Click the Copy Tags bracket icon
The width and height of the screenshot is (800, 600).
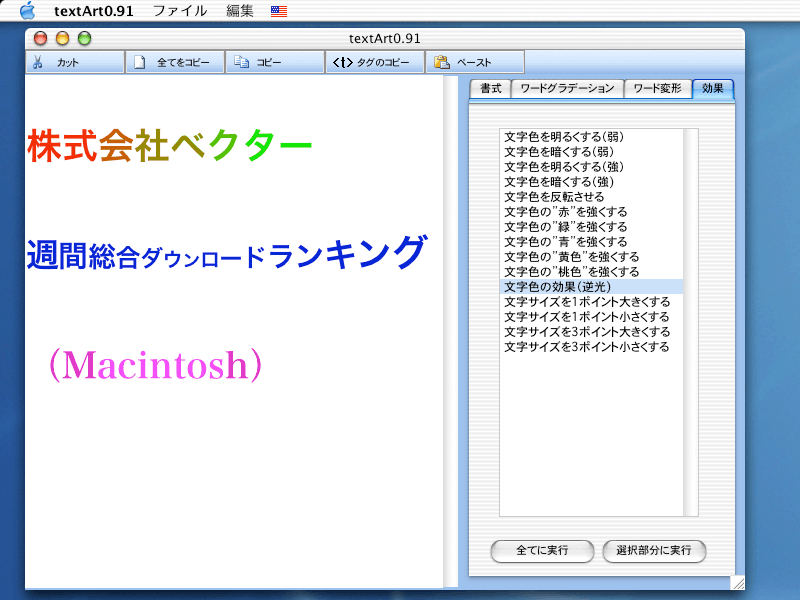(x=341, y=62)
